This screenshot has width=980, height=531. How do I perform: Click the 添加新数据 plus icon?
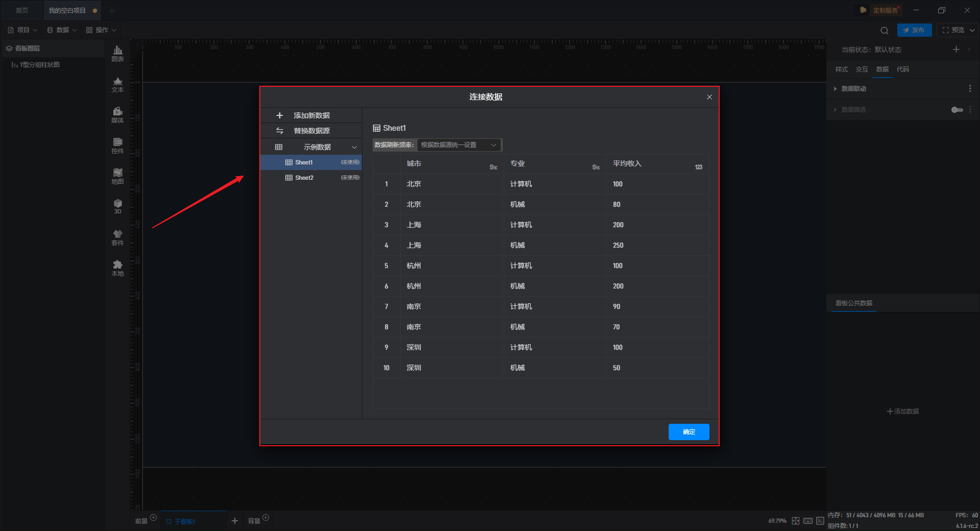pos(279,115)
